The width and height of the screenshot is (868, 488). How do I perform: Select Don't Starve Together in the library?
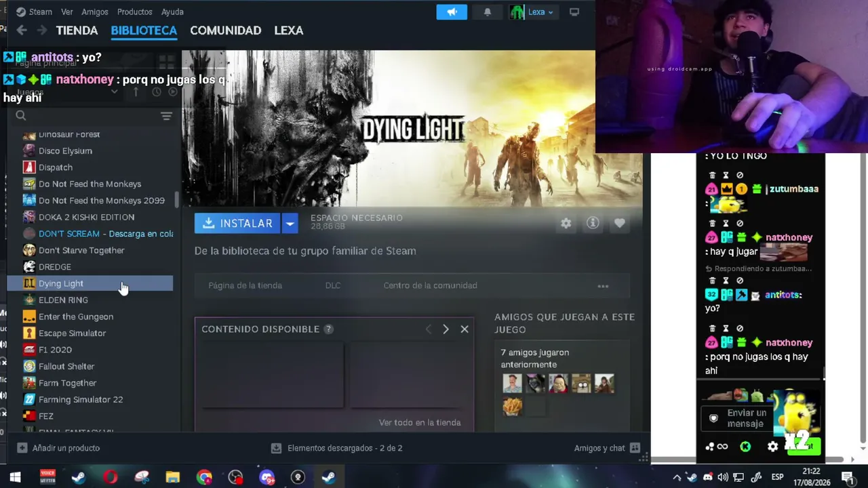coord(90,250)
